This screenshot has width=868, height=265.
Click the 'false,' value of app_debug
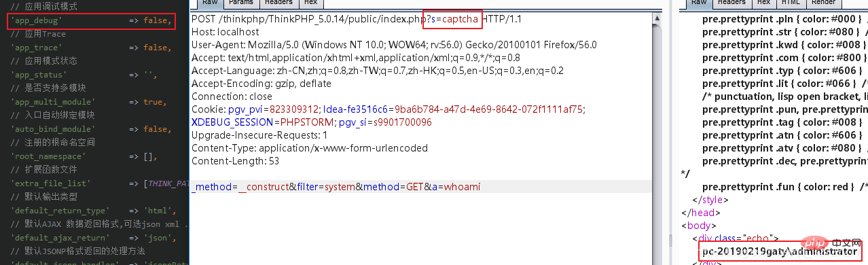point(157,22)
